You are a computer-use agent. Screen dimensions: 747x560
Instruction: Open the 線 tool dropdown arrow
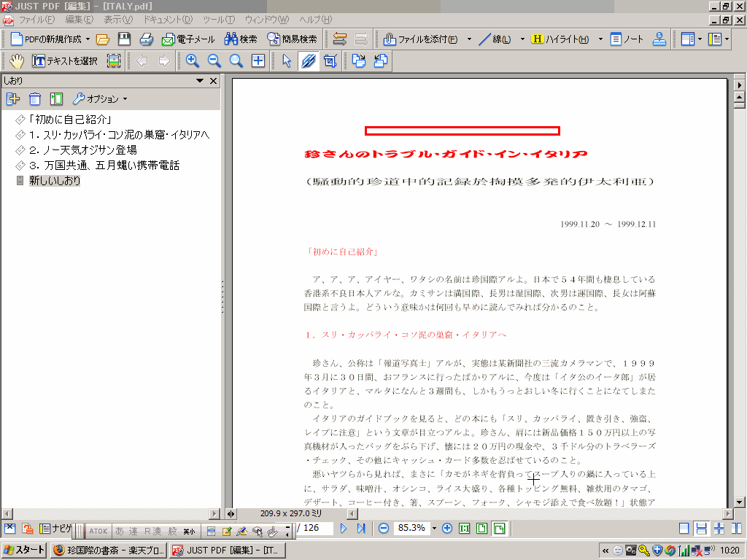[522, 39]
